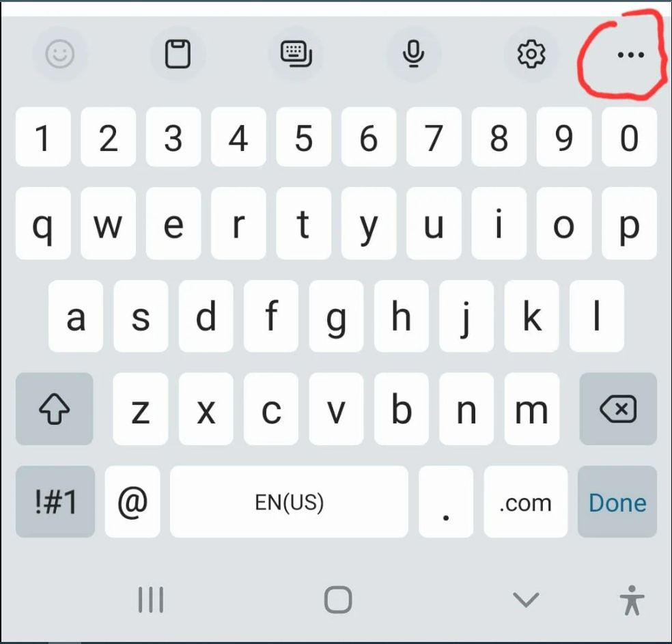The height and width of the screenshot is (644, 672).
Task: Hide keyboard with down chevron
Action: [526, 600]
